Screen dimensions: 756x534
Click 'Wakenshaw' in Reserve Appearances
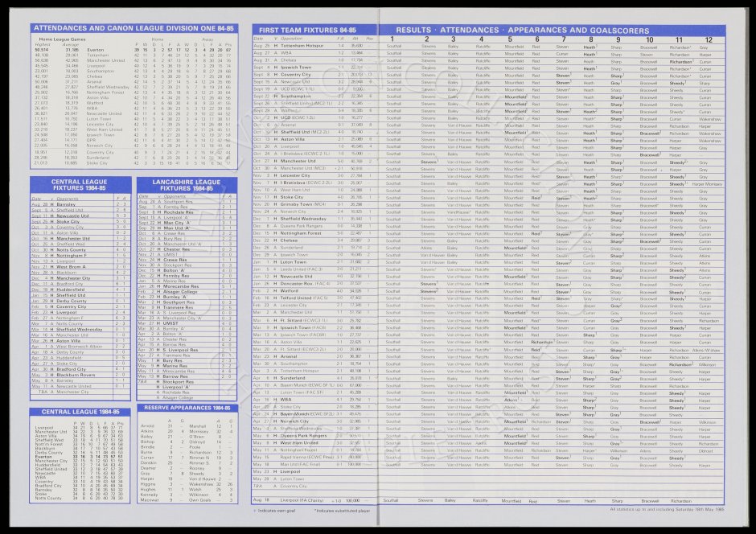coord(200,484)
